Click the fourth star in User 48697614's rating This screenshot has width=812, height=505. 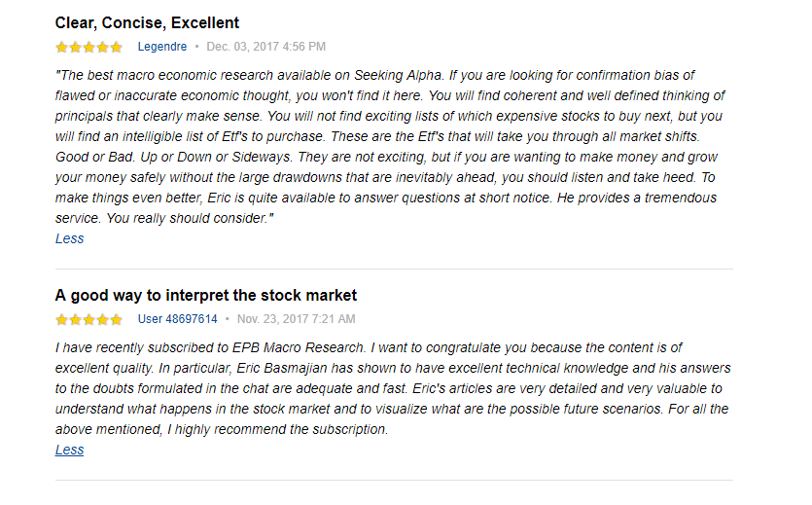(x=103, y=319)
